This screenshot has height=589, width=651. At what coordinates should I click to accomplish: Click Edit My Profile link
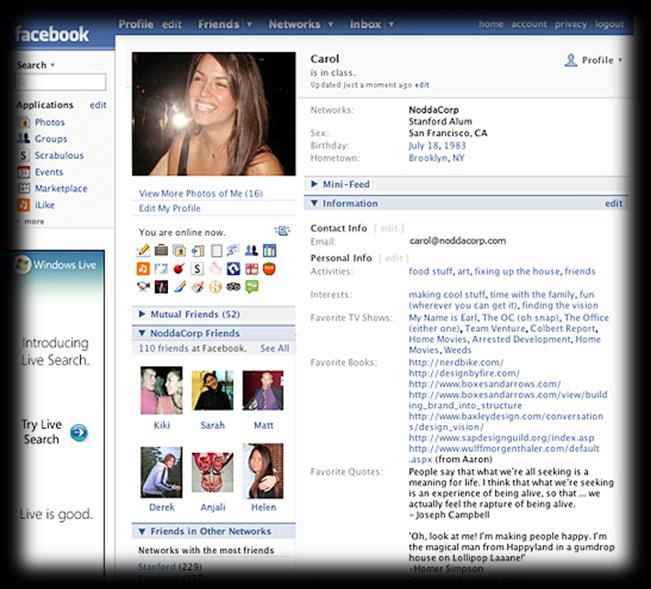[x=169, y=208]
